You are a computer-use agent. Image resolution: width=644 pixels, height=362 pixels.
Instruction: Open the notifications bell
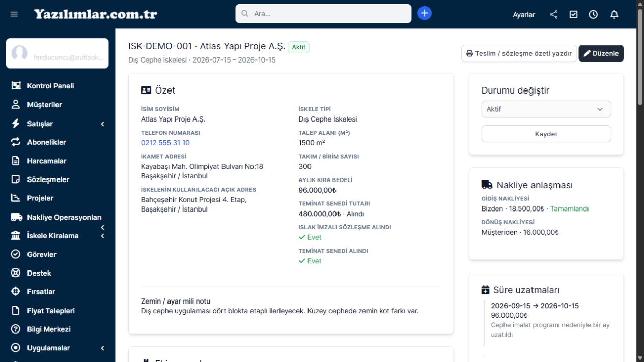pyautogui.click(x=614, y=14)
